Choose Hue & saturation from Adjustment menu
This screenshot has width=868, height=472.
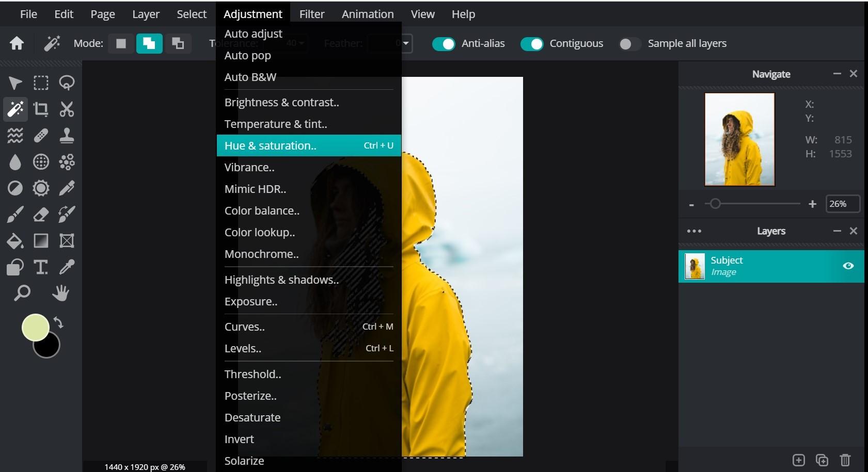pyautogui.click(x=309, y=145)
